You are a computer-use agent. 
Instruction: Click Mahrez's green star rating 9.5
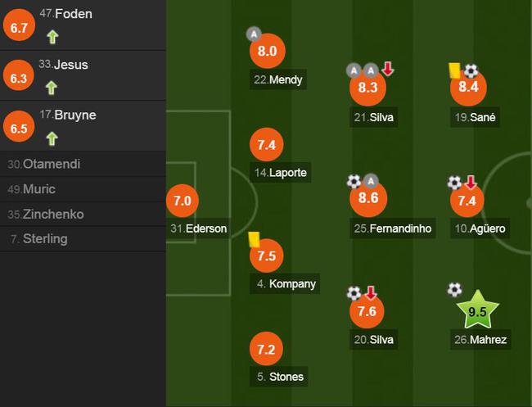[x=477, y=310]
